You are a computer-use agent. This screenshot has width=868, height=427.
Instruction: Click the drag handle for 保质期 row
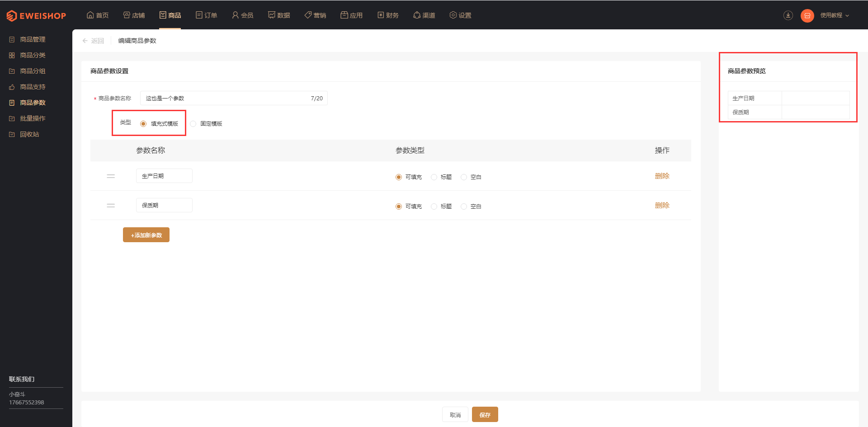pyautogui.click(x=111, y=206)
